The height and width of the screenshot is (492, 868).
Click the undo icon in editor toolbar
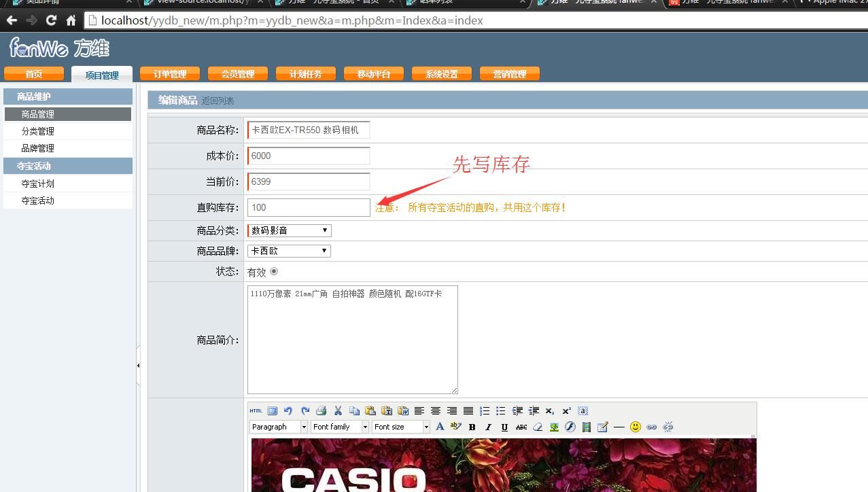pyautogui.click(x=288, y=410)
